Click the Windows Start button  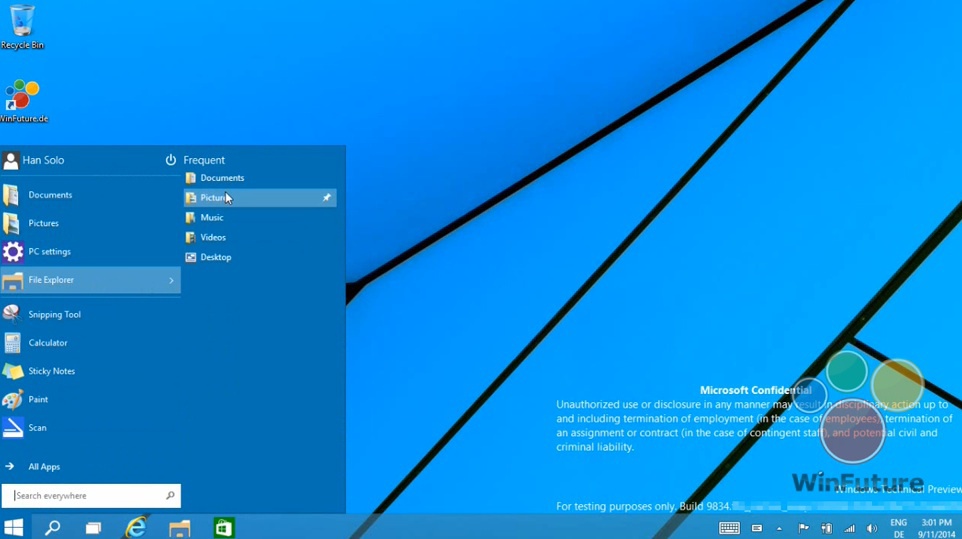(x=13, y=527)
